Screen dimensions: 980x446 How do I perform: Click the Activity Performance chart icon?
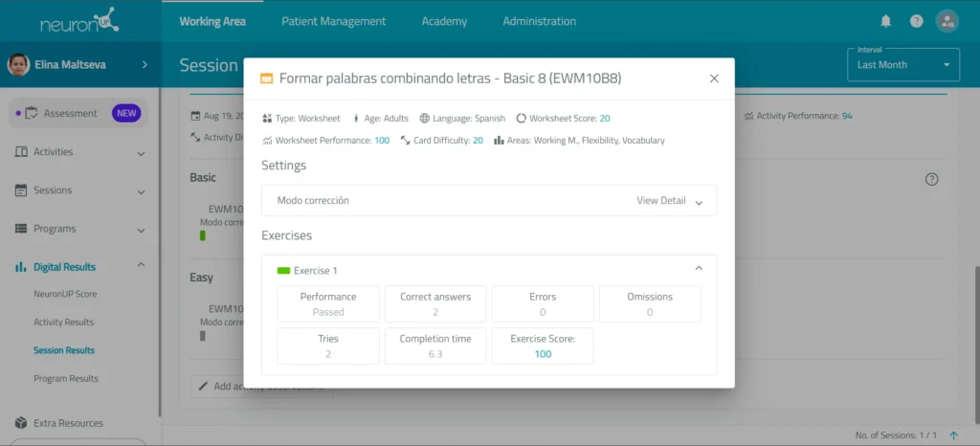(x=748, y=116)
